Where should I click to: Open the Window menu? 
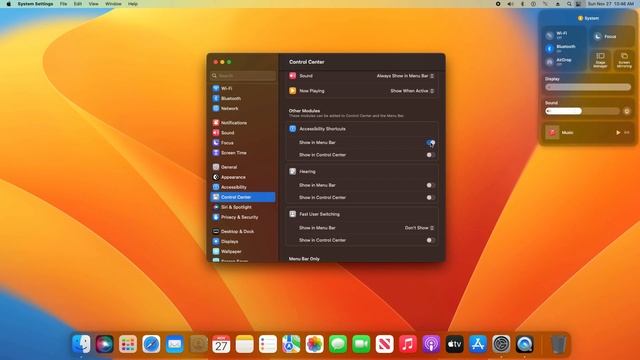point(113,4)
